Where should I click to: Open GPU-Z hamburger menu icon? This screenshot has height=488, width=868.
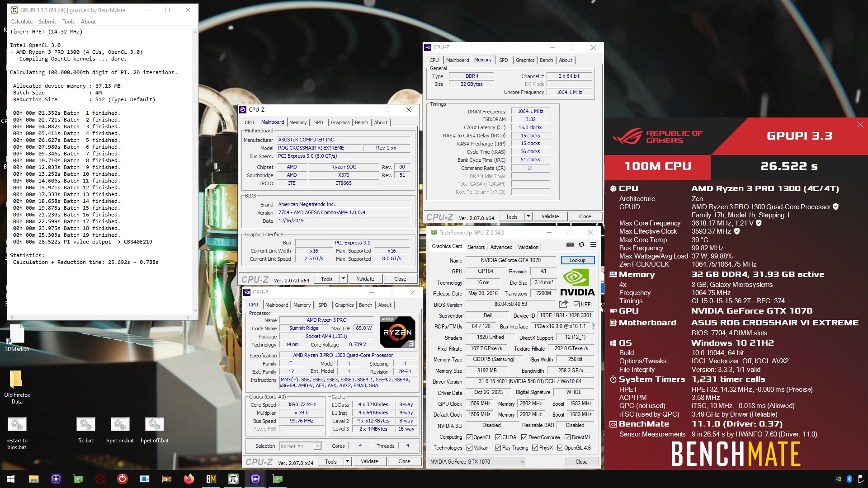593,244
